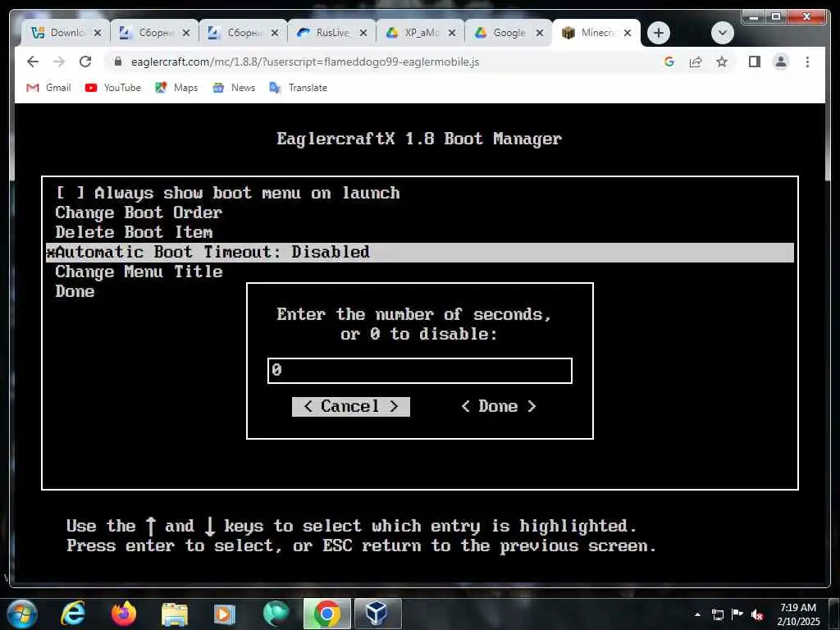Open the Maps bookmark

point(177,88)
